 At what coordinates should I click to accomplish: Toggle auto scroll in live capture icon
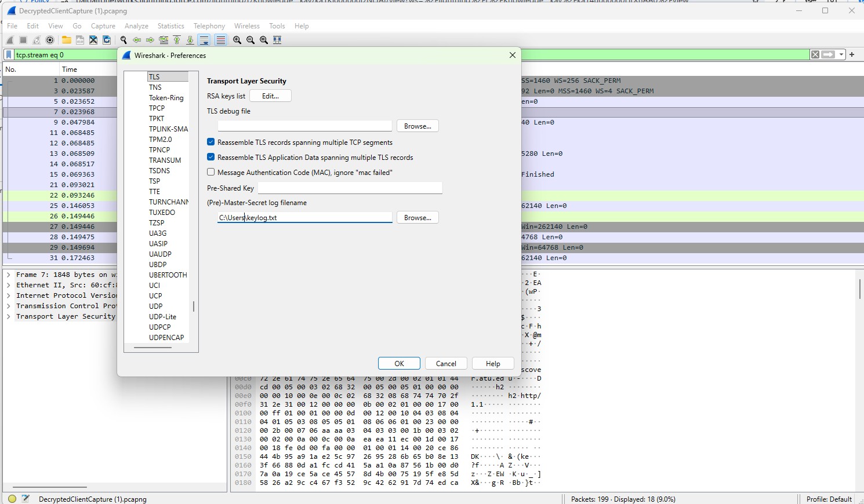pyautogui.click(x=204, y=40)
